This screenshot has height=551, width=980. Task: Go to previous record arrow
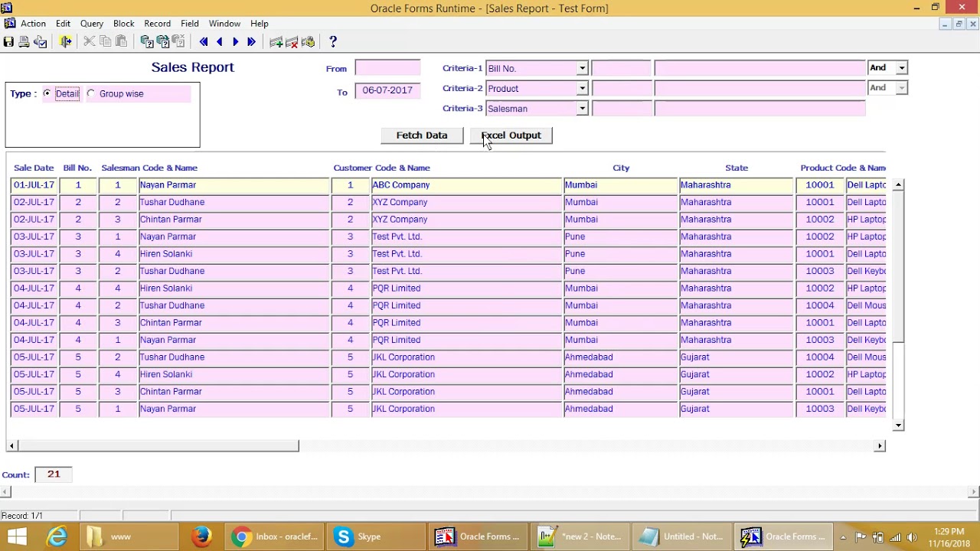point(220,42)
